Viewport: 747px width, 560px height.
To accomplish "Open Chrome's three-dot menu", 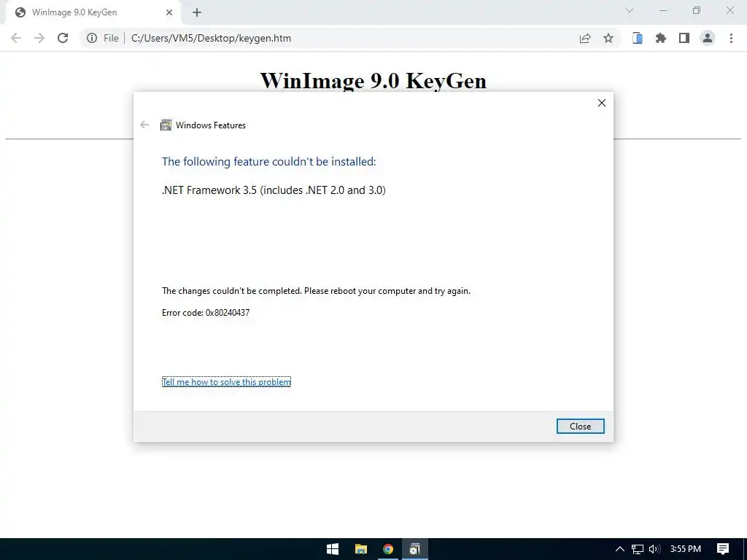I will pos(731,38).
